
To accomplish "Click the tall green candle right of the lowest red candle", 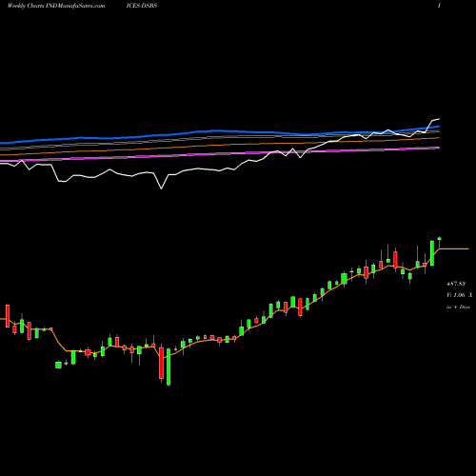I will [169, 367].
